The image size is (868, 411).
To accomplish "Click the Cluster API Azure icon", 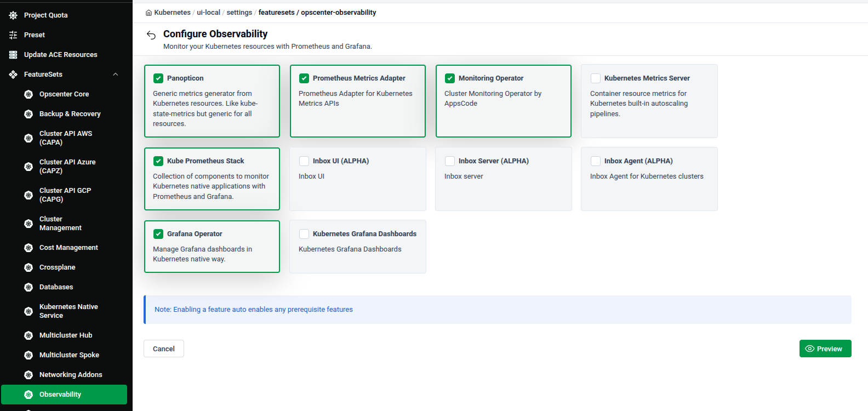I will coord(28,167).
